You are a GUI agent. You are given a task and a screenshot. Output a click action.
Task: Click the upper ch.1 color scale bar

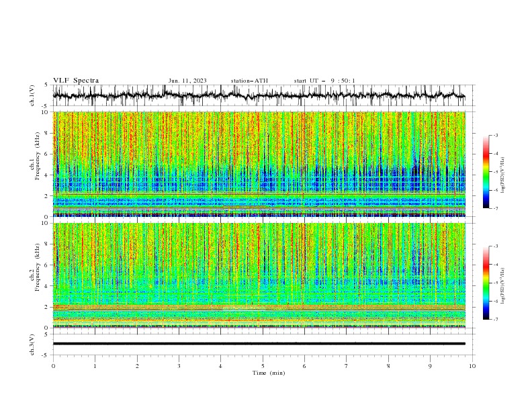click(x=486, y=172)
